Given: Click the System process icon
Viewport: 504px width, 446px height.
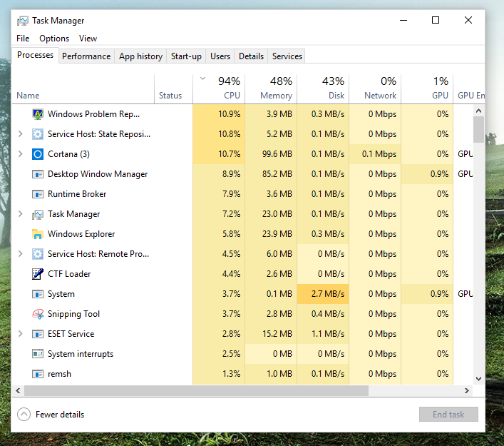Looking at the screenshot, I should 38,294.
